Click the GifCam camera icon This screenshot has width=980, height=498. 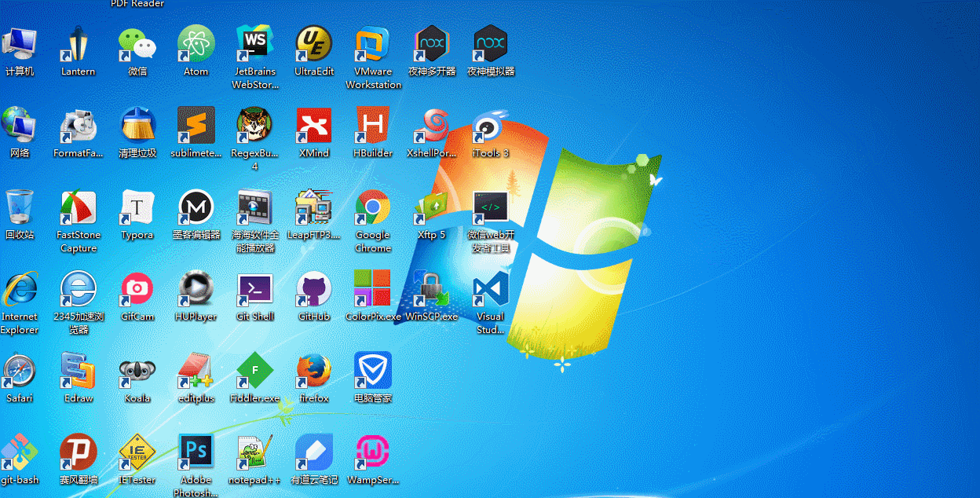(x=137, y=289)
